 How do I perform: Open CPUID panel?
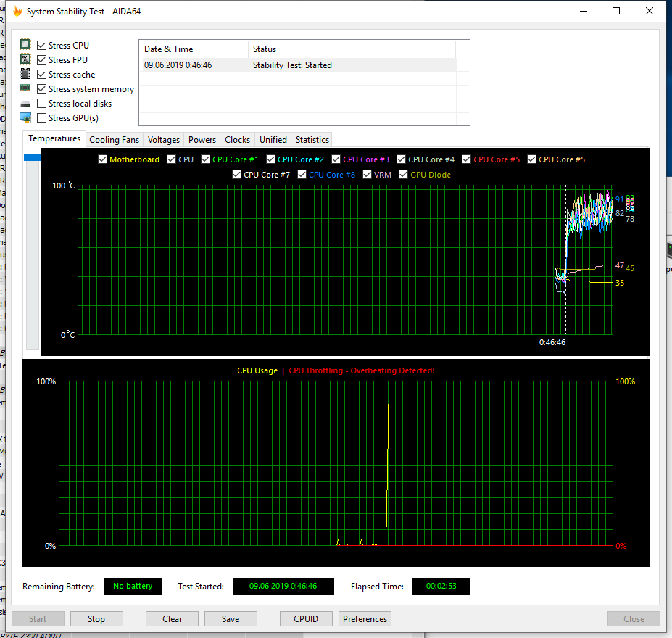(x=306, y=618)
